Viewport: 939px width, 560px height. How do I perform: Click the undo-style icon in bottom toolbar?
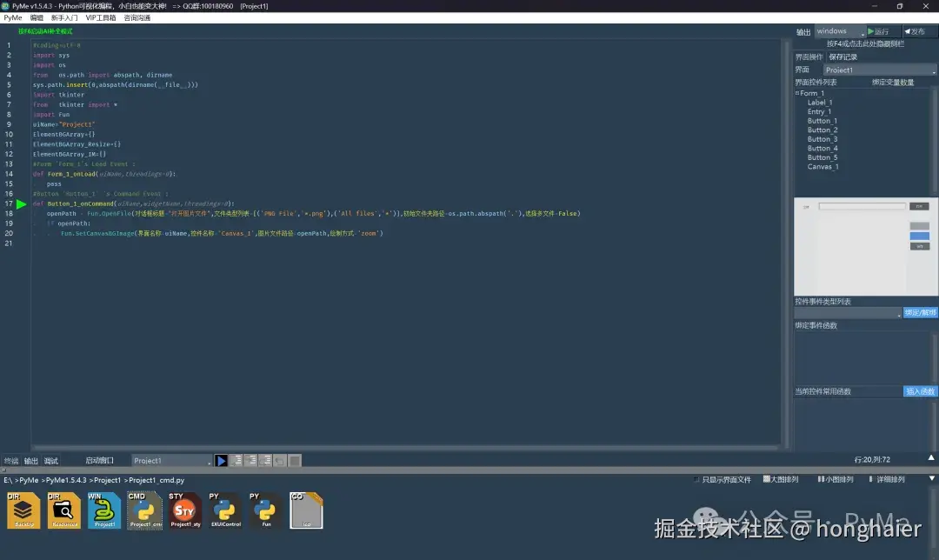pyautogui.click(x=280, y=461)
